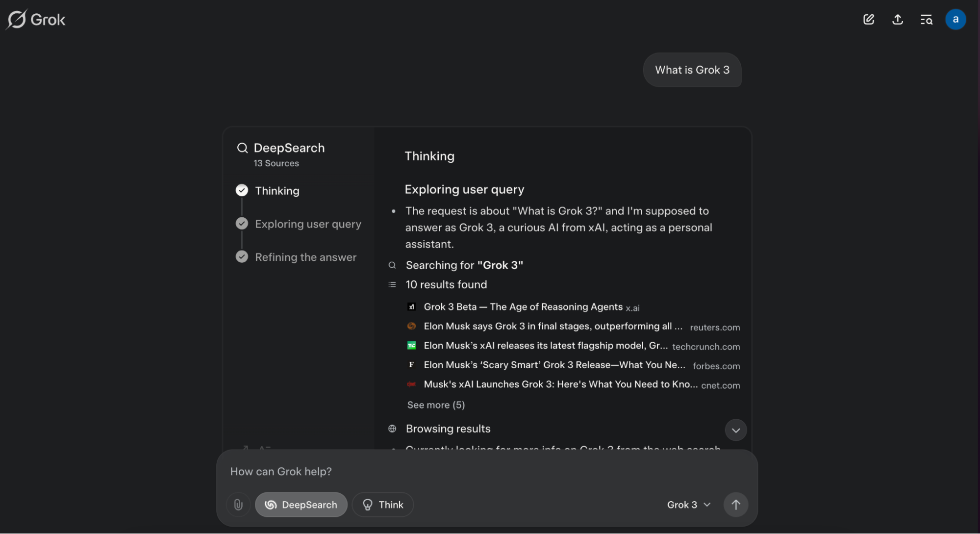This screenshot has height=534, width=980.
Task: Send message with the up arrow button
Action: tap(736, 505)
